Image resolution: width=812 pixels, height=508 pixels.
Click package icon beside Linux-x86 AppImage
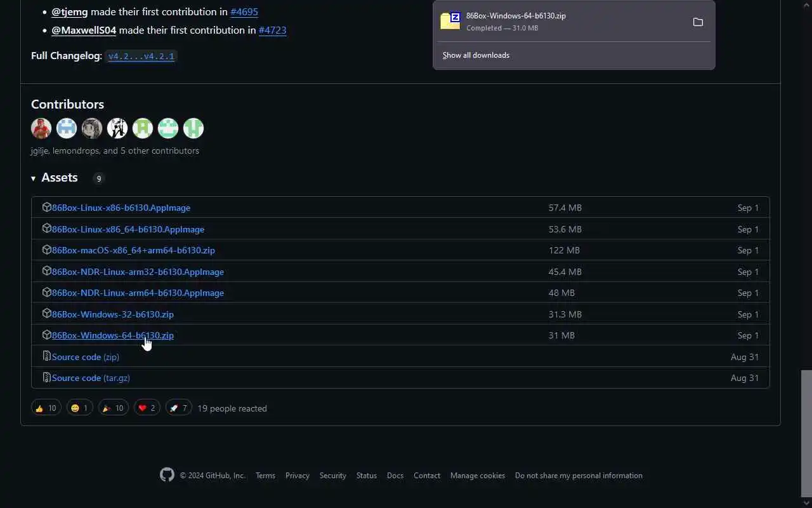click(46, 207)
